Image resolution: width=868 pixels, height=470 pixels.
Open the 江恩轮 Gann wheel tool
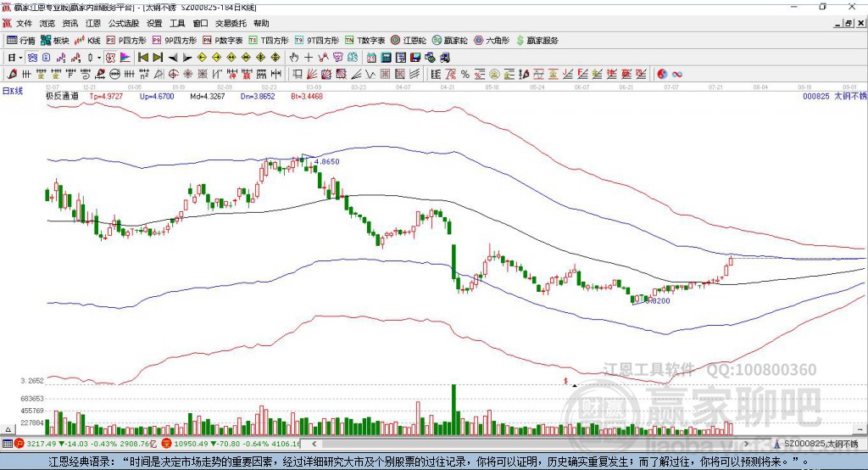click(x=409, y=40)
